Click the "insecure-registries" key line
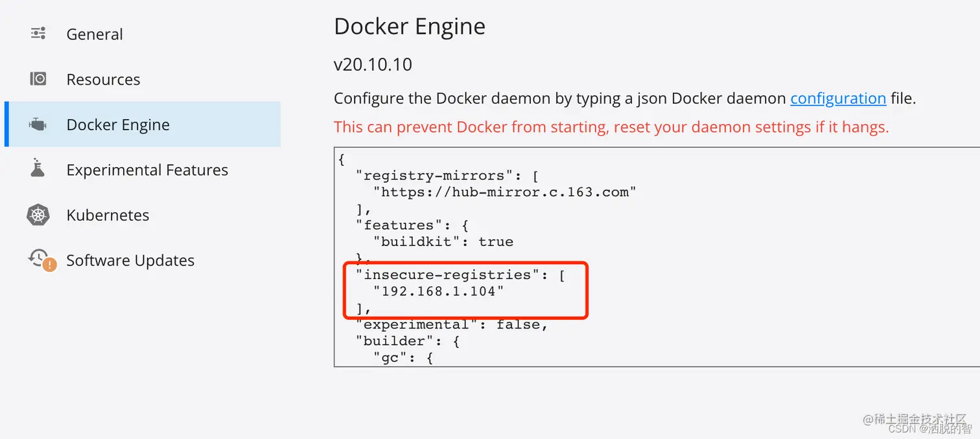The height and width of the screenshot is (439, 980). (x=460, y=275)
